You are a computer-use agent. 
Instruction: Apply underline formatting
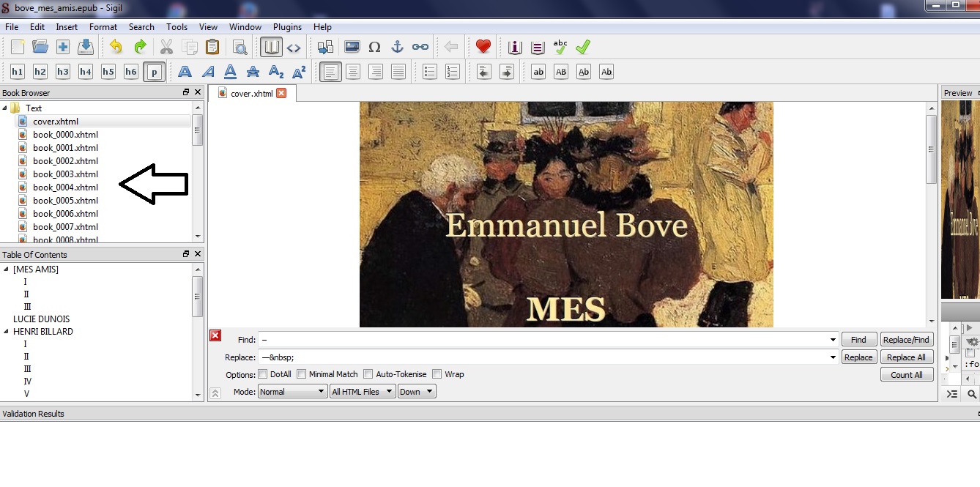click(231, 72)
